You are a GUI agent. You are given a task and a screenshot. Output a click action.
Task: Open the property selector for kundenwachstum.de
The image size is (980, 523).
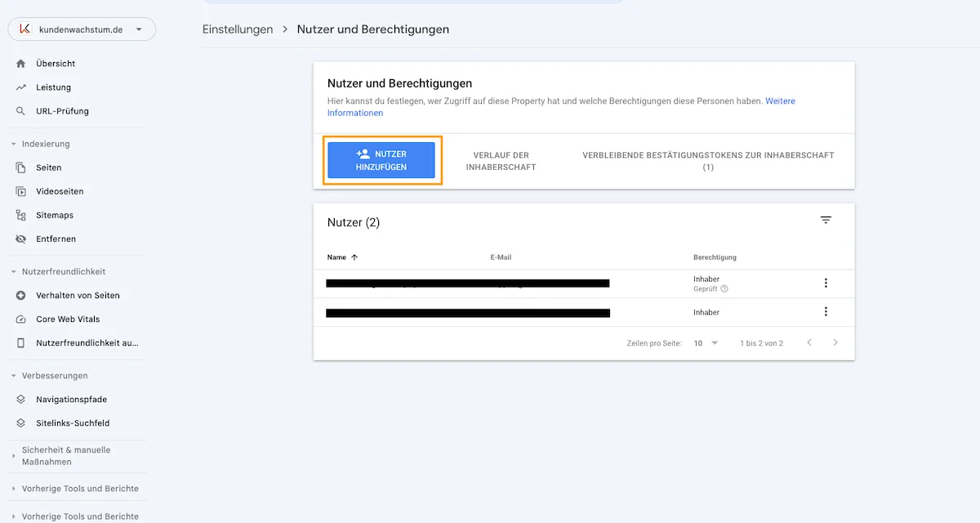82,29
